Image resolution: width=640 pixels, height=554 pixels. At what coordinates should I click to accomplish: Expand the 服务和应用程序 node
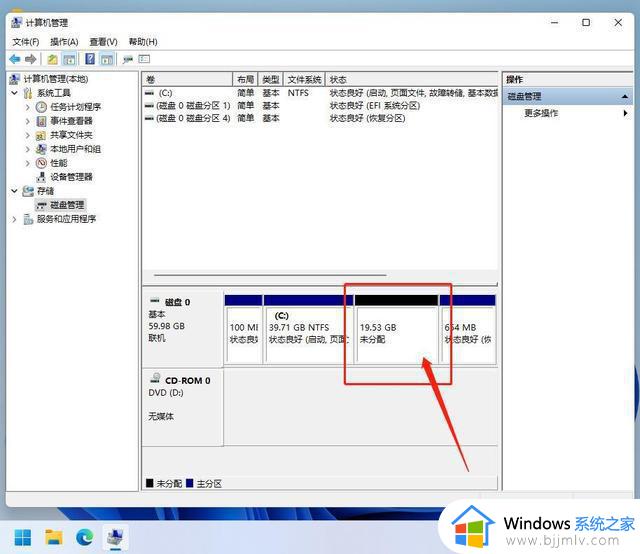(15, 219)
